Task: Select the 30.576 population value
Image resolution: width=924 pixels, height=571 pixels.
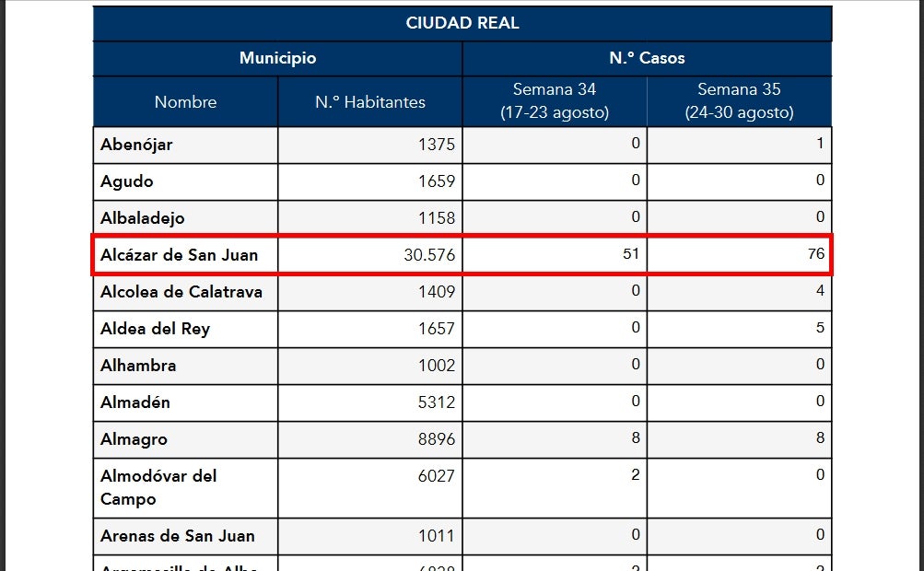Action: [x=429, y=255]
